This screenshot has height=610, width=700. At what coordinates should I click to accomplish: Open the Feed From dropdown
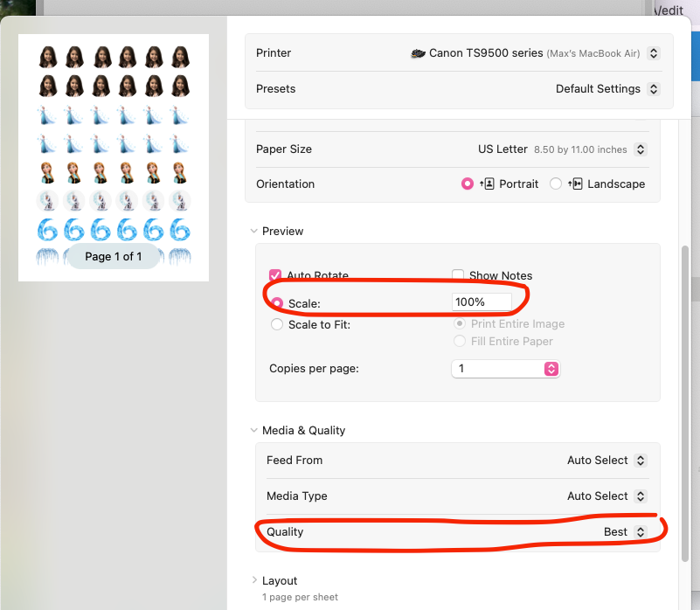[641, 461]
